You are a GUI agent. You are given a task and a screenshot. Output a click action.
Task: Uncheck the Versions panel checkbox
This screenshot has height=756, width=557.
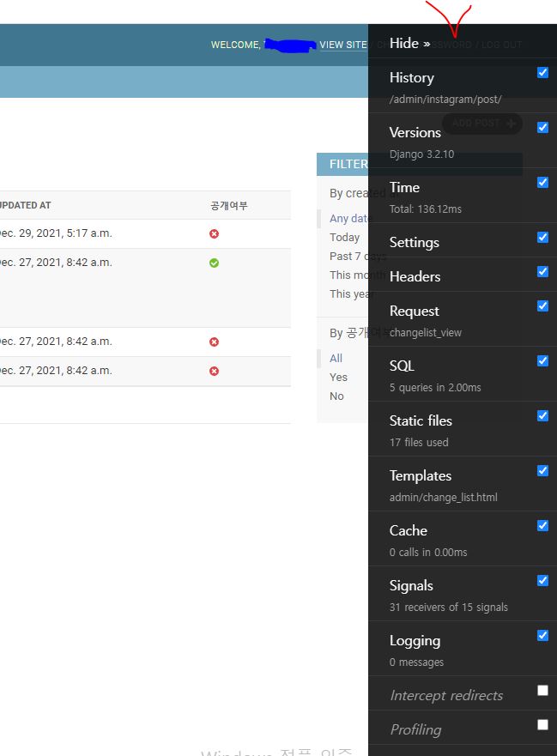click(542, 127)
